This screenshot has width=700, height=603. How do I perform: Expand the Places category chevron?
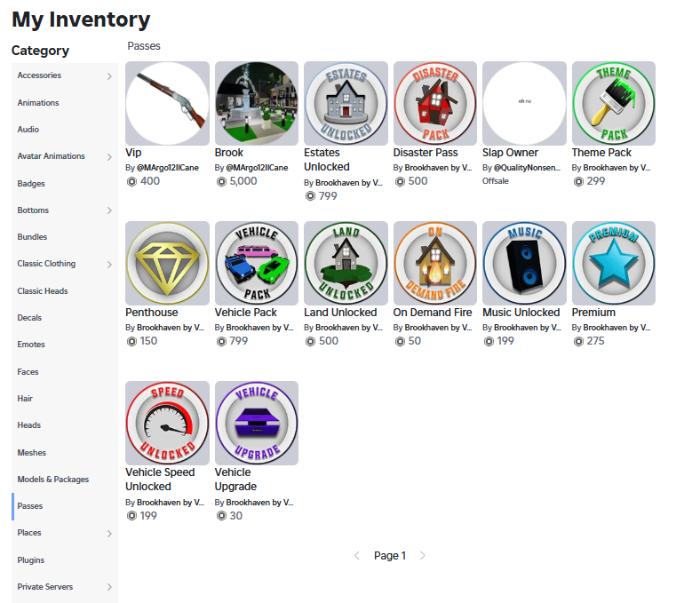109,534
